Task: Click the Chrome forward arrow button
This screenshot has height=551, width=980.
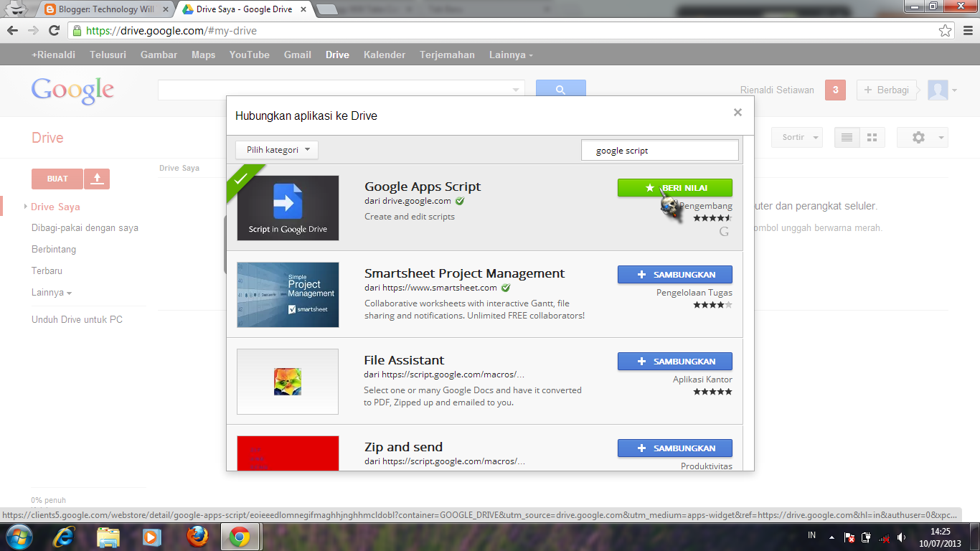Action: 33,30
